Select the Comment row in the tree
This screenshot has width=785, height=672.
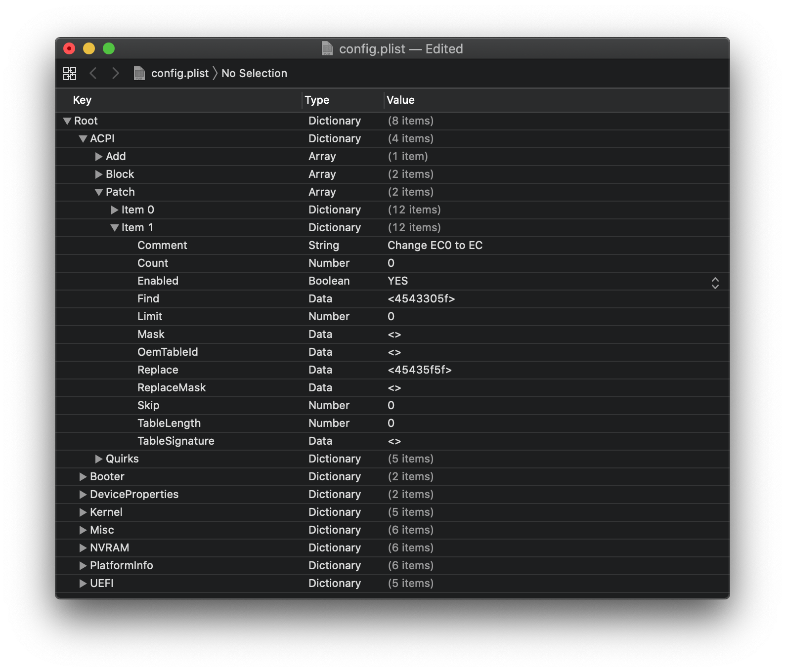point(162,246)
